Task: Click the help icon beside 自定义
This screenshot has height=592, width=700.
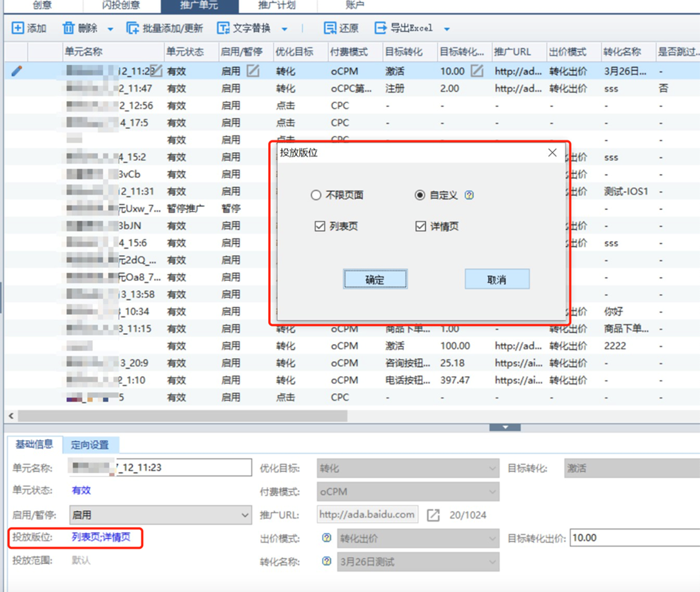Action: pyautogui.click(x=469, y=195)
